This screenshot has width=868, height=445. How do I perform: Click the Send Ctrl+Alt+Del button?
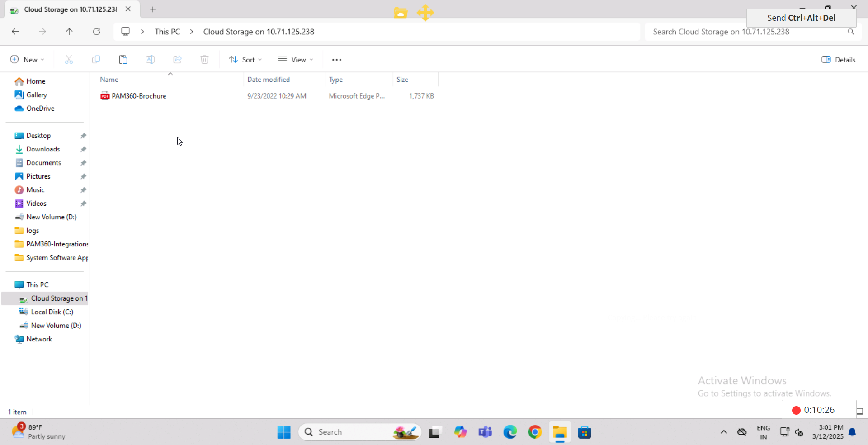coord(801,18)
